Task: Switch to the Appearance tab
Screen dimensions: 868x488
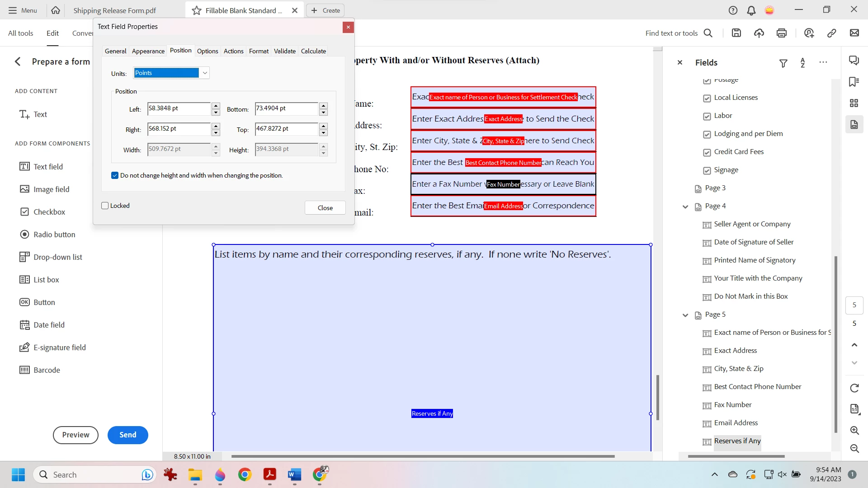Action: click(x=148, y=51)
